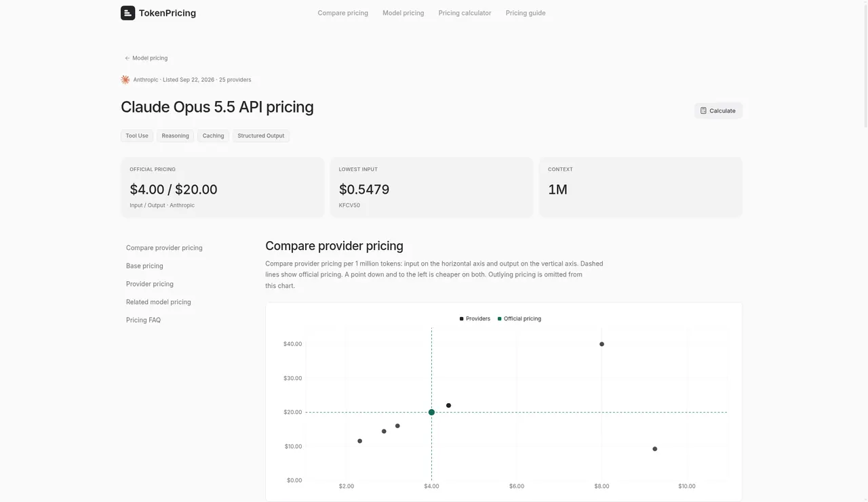
Task: Click the TokenPricing logo icon
Action: coord(127,13)
